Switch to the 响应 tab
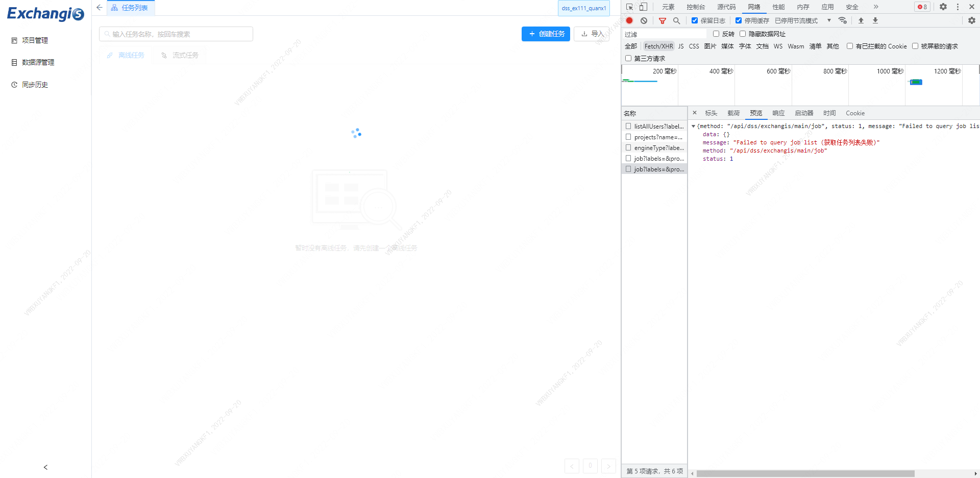This screenshot has height=478, width=980. click(x=778, y=113)
